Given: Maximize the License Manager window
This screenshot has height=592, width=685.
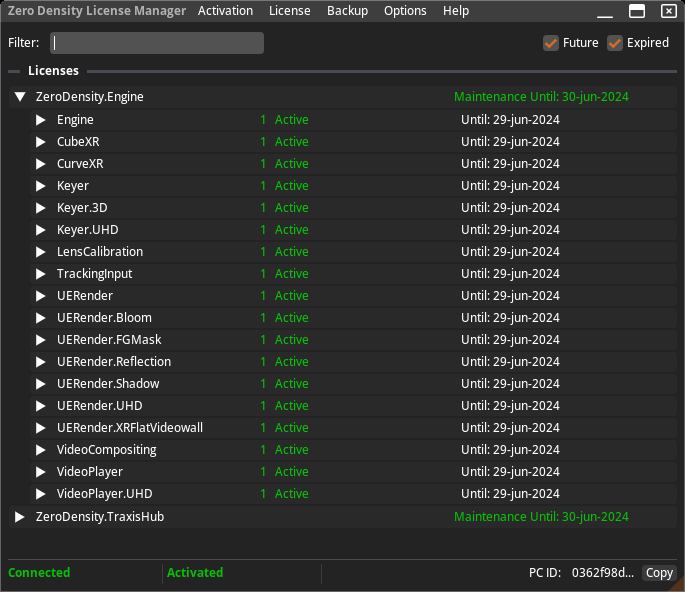Looking at the screenshot, I should pyautogui.click(x=636, y=11).
